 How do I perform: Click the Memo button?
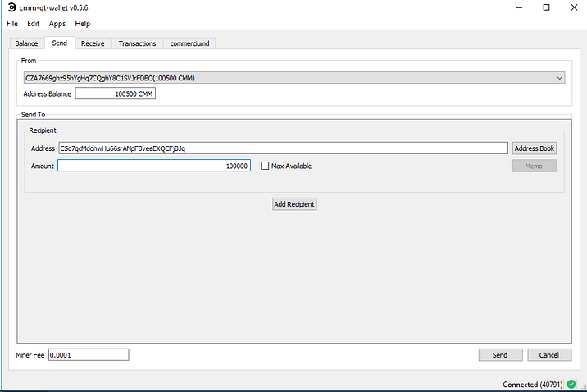(535, 166)
